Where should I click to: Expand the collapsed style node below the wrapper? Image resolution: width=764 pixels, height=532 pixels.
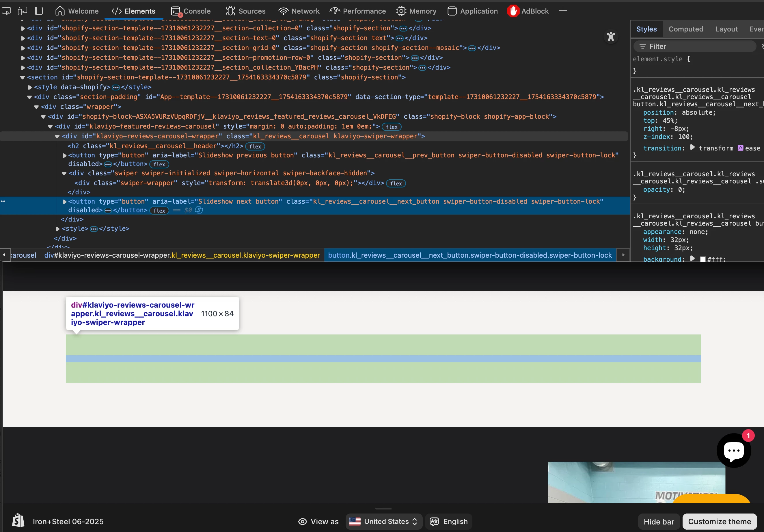point(57,229)
